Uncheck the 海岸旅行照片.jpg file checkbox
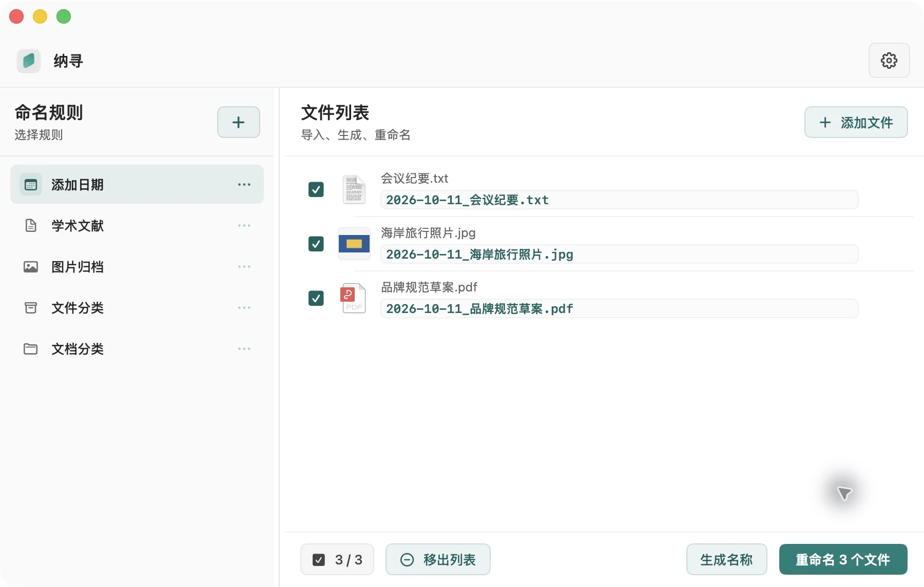Screen dimensions: 924x587 tap(316, 244)
